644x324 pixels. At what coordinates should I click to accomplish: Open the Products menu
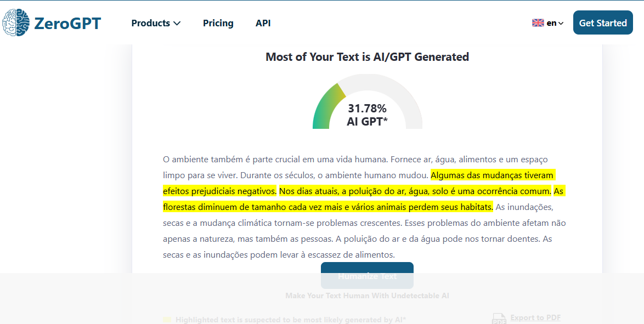pos(151,23)
